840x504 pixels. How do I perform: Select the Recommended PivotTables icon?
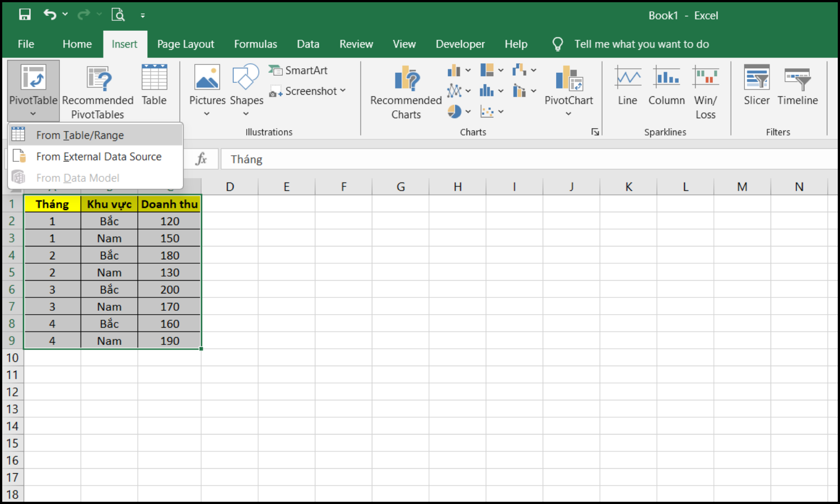point(98,90)
